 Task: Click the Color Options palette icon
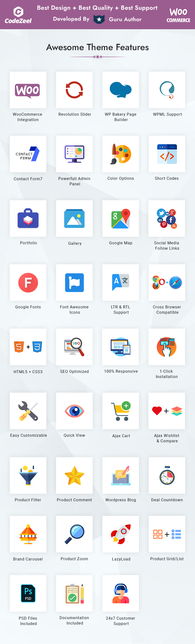[x=121, y=154]
